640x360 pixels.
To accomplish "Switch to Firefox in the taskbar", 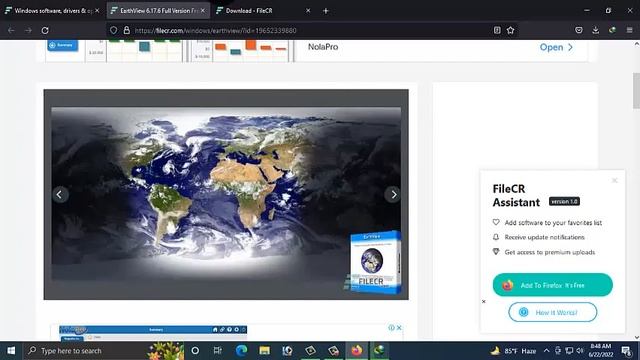I will (356, 351).
